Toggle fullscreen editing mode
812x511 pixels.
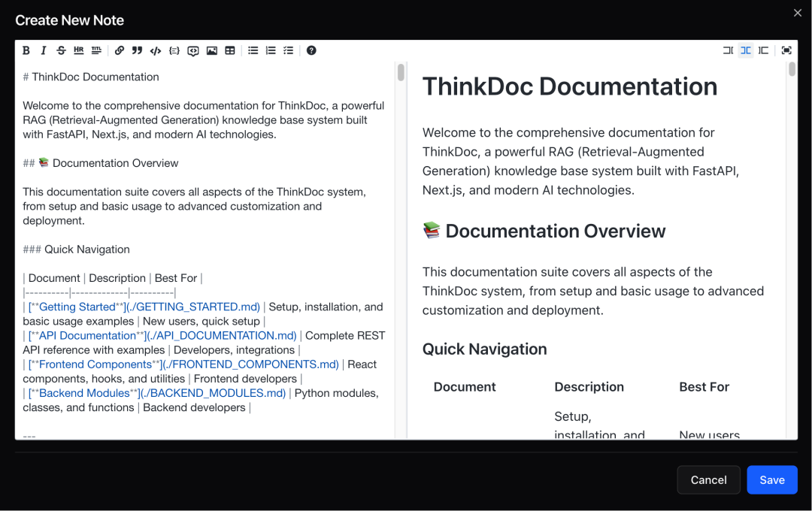tap(786, 50)
